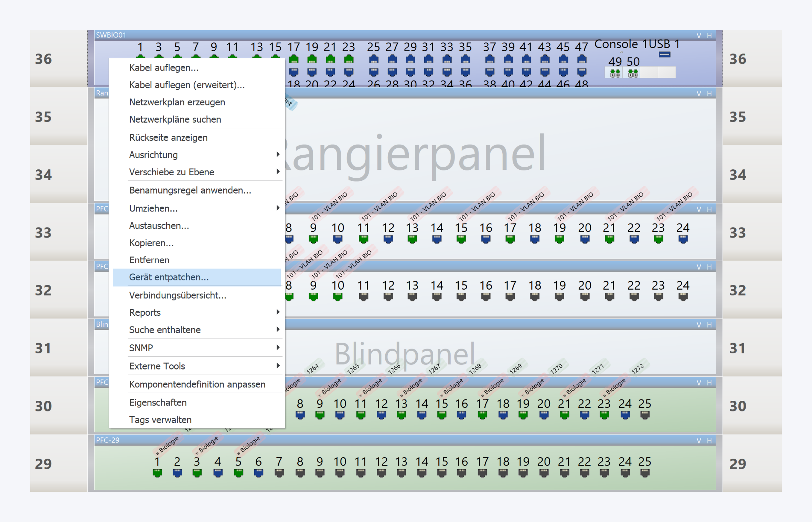Viewport: 812px width, 522px height.
Task: Click port 47 icon on SWBIO01 switch
Action: click(x=581, y=59)
